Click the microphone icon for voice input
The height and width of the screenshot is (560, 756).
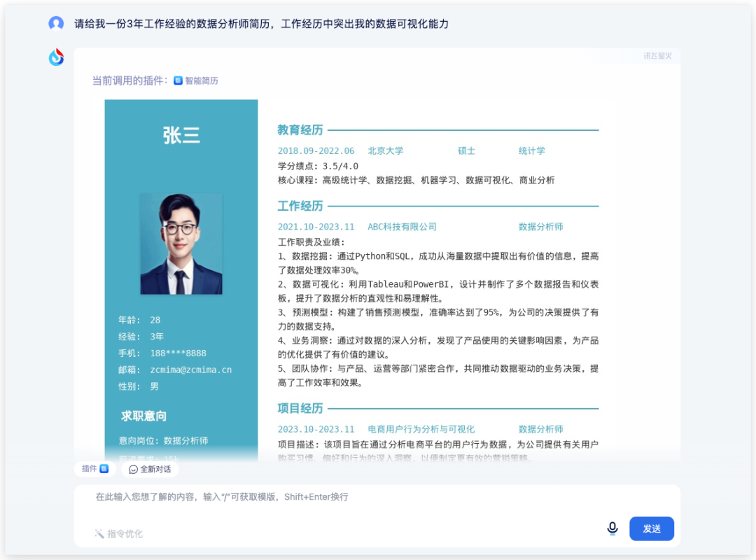coord(612,529)
